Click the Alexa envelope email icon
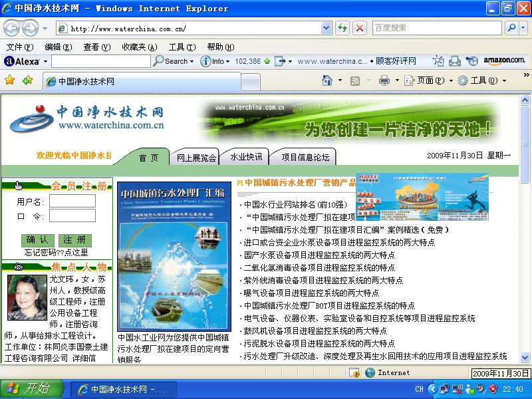This screenshot has height=399, width=532. 455,61
